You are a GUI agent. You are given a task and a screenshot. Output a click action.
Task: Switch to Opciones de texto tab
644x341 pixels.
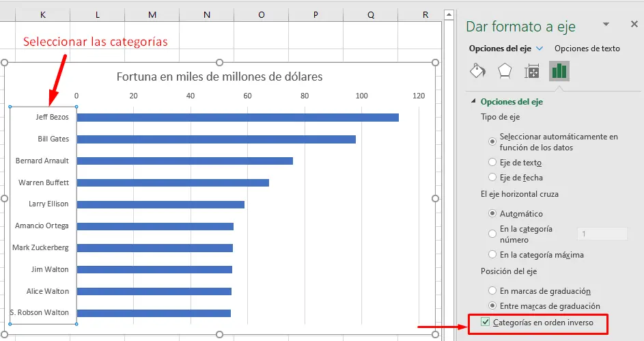point(587,49)
